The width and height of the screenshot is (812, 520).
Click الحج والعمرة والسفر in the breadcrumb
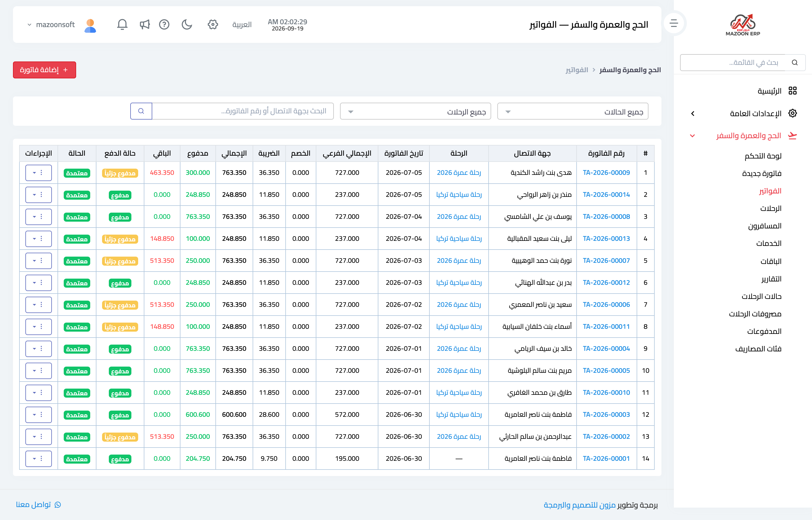click(x=630, y=70)
